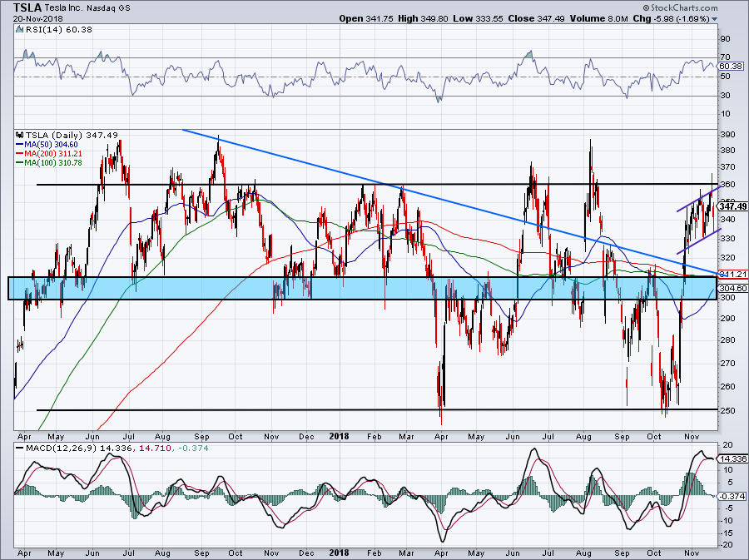Image resolution: width=749 pixels, height=560 pixels.
Task: Click the MACD histogram value -0.374 in legend
Action: [193, 448]
